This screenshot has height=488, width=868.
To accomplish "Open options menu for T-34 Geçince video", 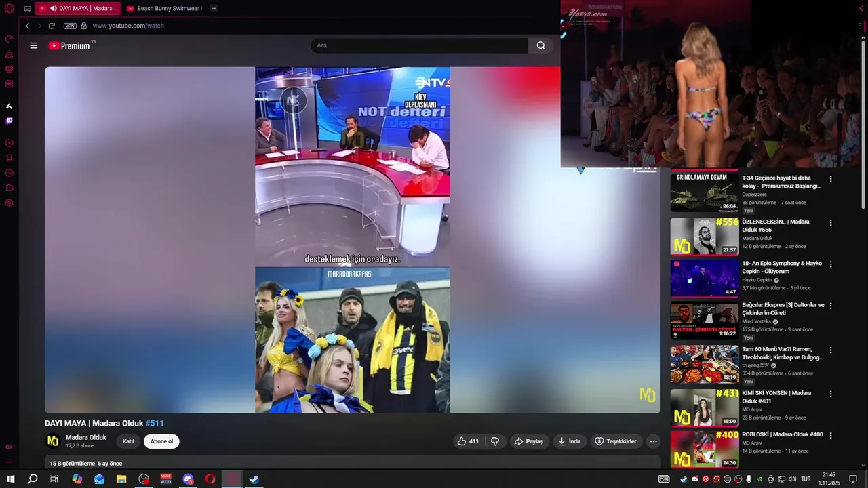I will pos(831,180).
